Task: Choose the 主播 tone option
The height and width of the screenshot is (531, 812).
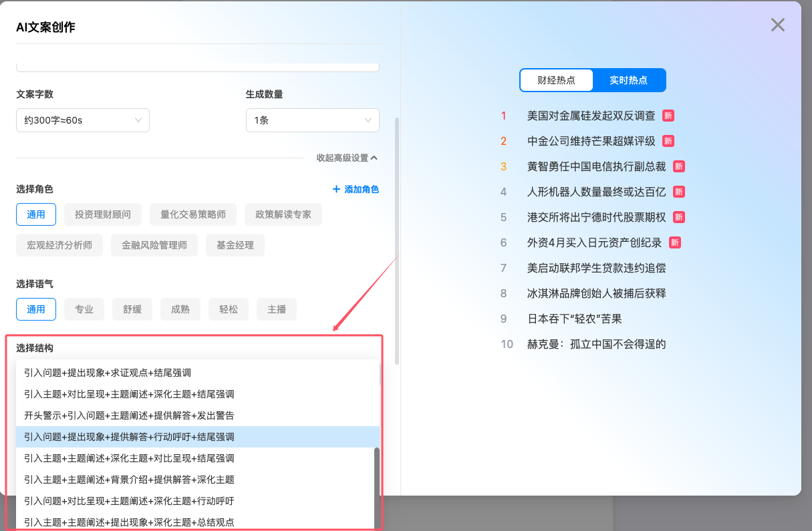Action: tap(277, 309)
